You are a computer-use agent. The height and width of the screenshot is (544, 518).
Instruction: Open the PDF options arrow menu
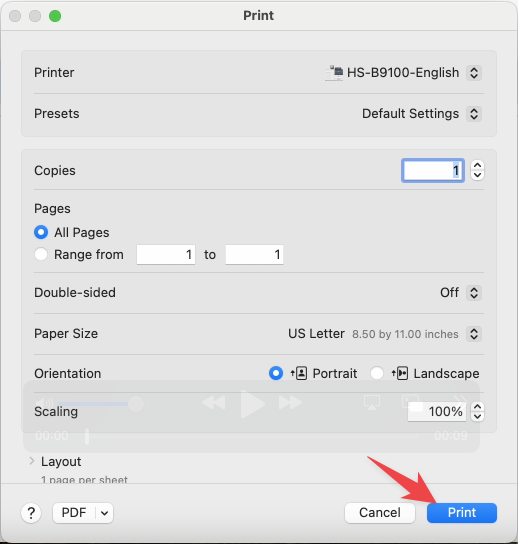104,513
